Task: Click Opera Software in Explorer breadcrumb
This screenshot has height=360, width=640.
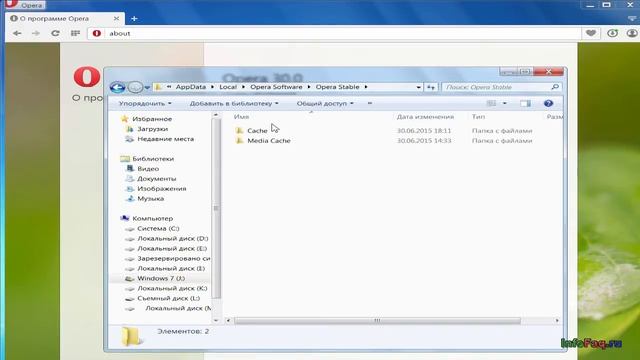Action: click(276, 87)
